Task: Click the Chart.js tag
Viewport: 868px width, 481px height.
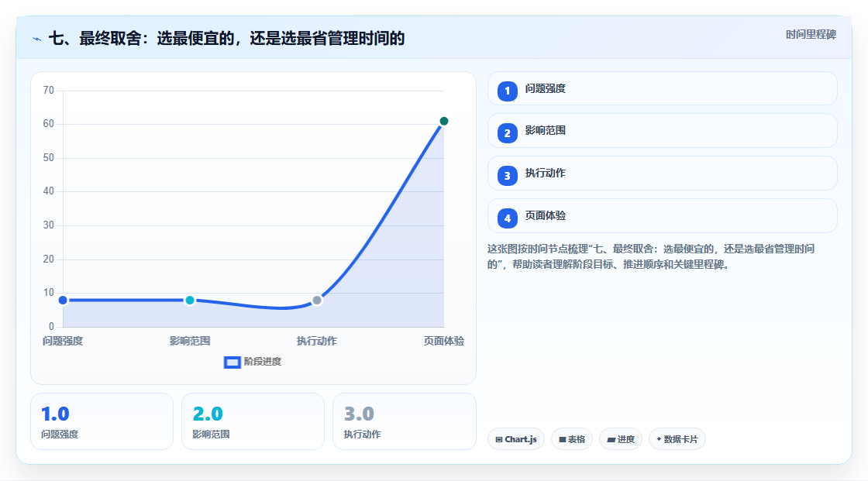Action: click(516, 439)
